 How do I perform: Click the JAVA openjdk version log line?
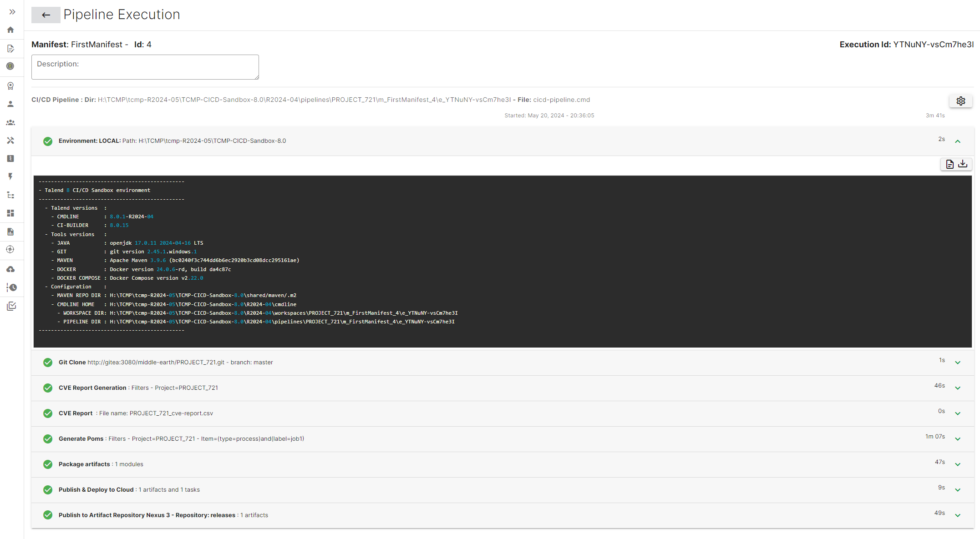click(127, 243)
